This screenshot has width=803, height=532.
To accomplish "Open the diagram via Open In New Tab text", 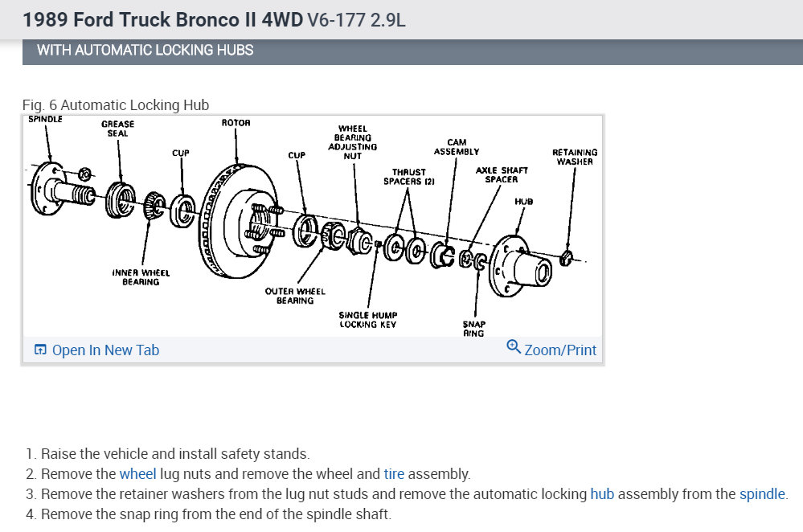I will coord(105,350).
